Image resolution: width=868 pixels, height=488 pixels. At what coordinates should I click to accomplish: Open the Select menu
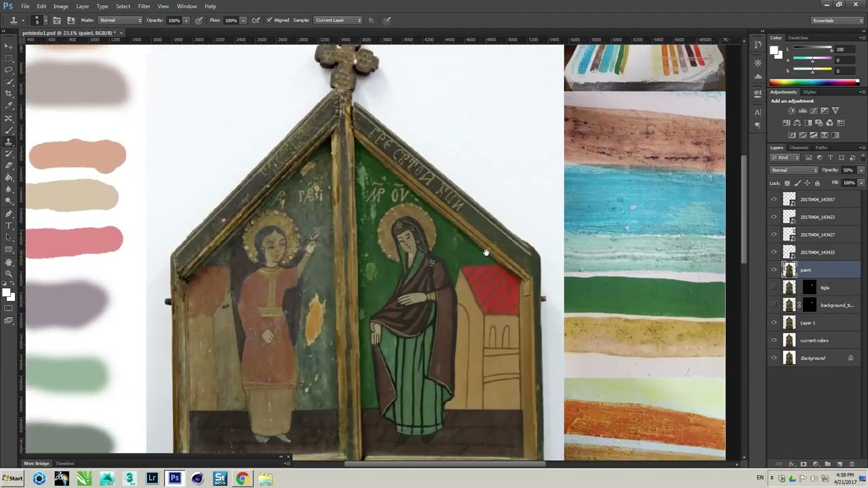(x=123, y=6)
